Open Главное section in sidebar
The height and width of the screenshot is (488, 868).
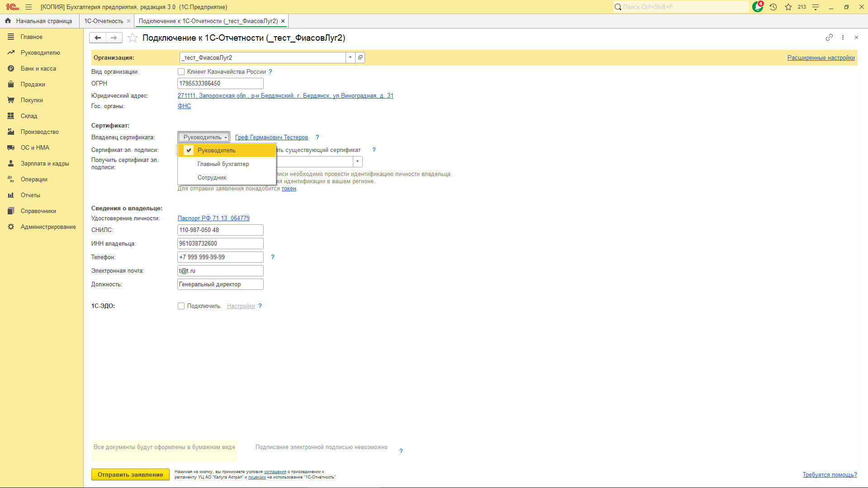tap(42, 37)
